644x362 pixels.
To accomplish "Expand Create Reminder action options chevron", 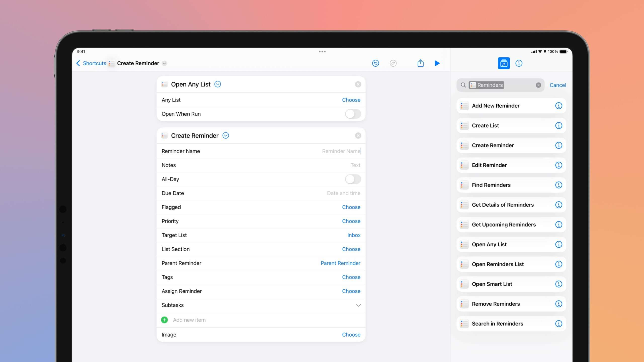I will point(226,135).
